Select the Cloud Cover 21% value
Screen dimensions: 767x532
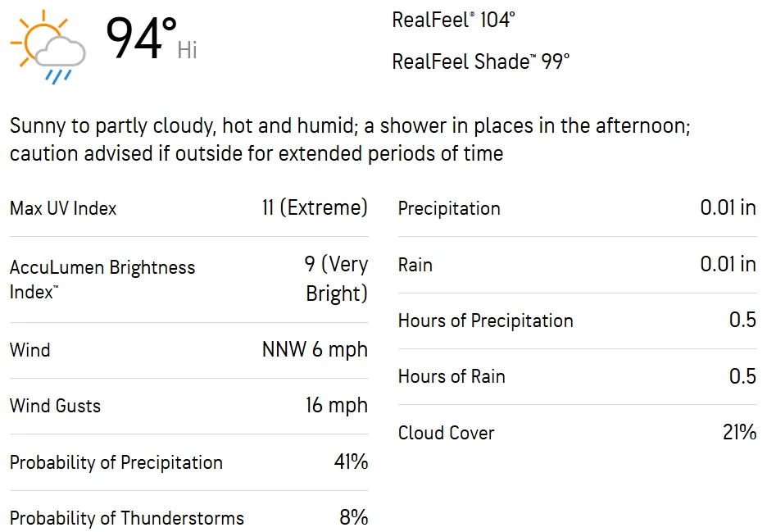coord(740,432)
